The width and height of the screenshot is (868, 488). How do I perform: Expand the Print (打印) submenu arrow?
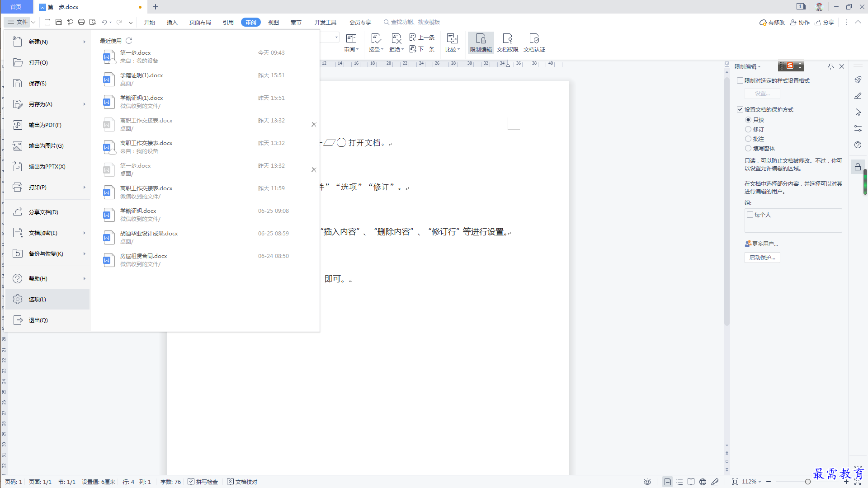[x=85, y=187]
